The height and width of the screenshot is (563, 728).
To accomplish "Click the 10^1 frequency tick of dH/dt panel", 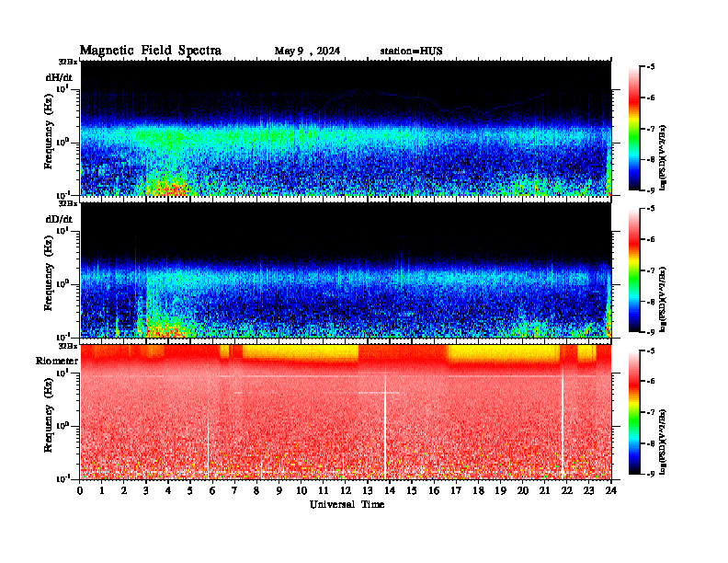I will [x=63, y=88].
